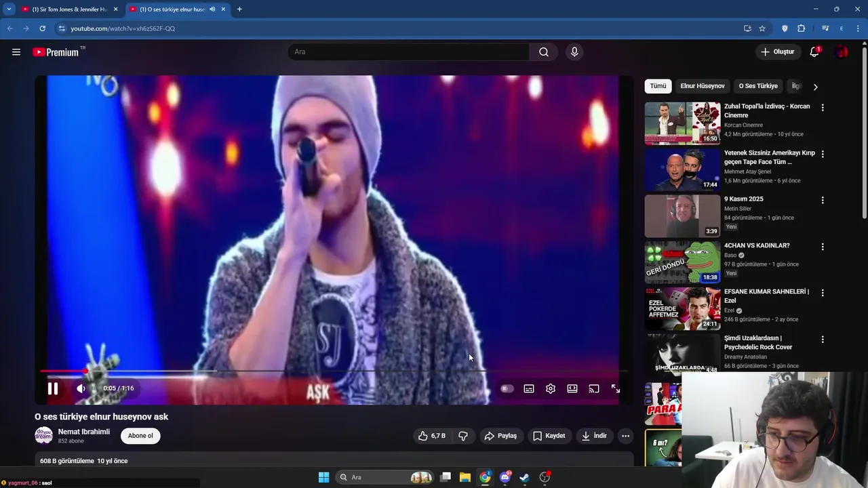Mute the video volume
The width and height of the screenshot is (868, 488).
[81, 388]
